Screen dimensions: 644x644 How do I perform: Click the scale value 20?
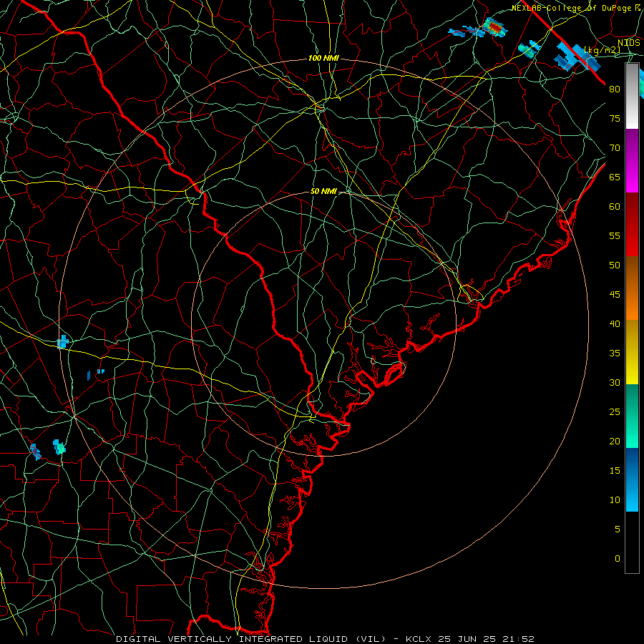coord(615,441)
